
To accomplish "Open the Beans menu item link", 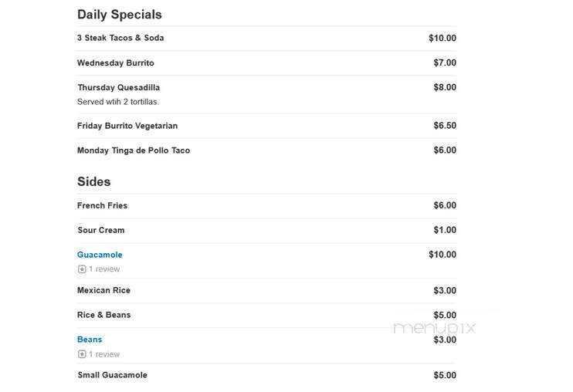I will pos(90,340).
